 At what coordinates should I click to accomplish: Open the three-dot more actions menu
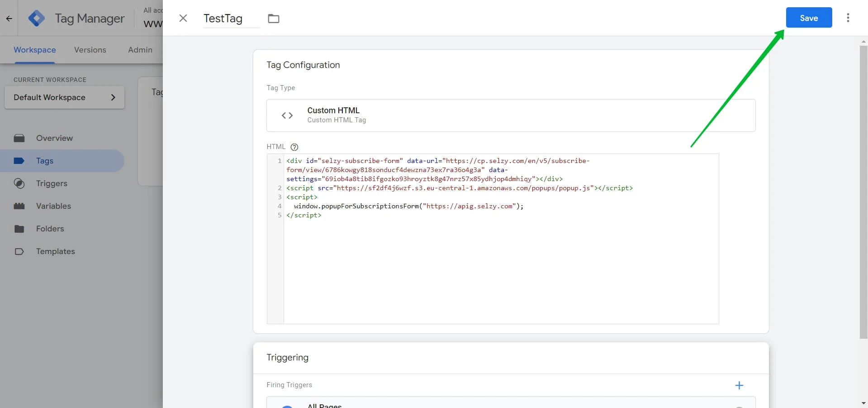click(848, 18)
